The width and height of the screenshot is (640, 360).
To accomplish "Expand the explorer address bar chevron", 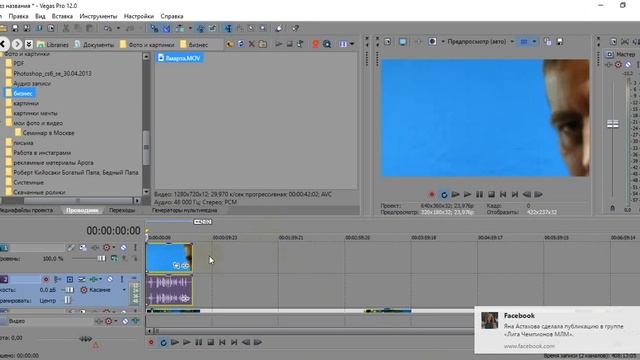I will tap(29, 44).
